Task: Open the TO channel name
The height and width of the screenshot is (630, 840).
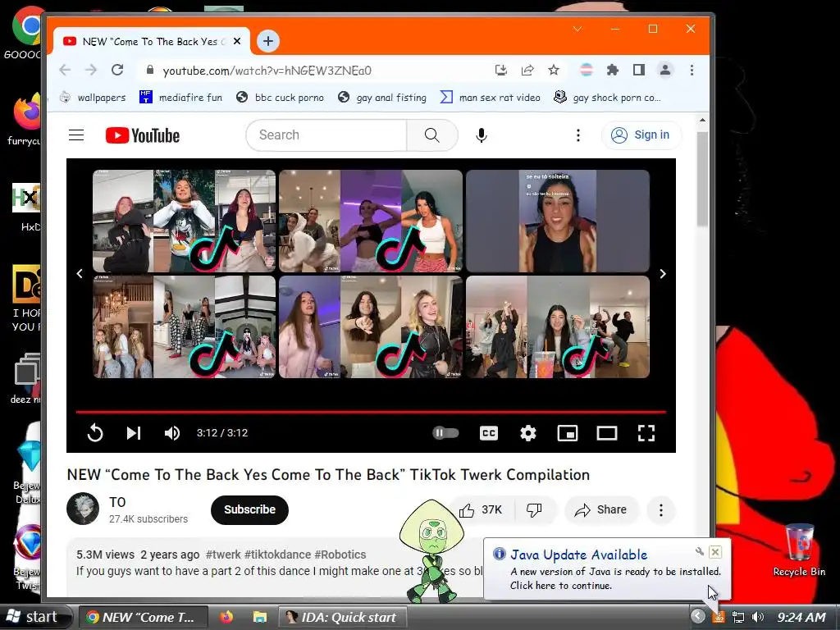Action: pos(117,502)
